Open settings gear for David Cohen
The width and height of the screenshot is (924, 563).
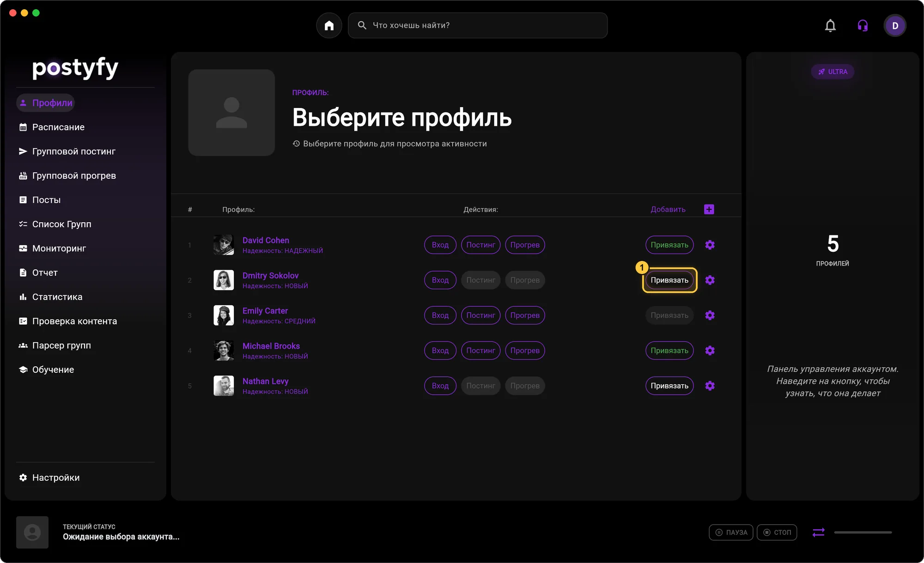pyautogui.click(x=710, y=245)
